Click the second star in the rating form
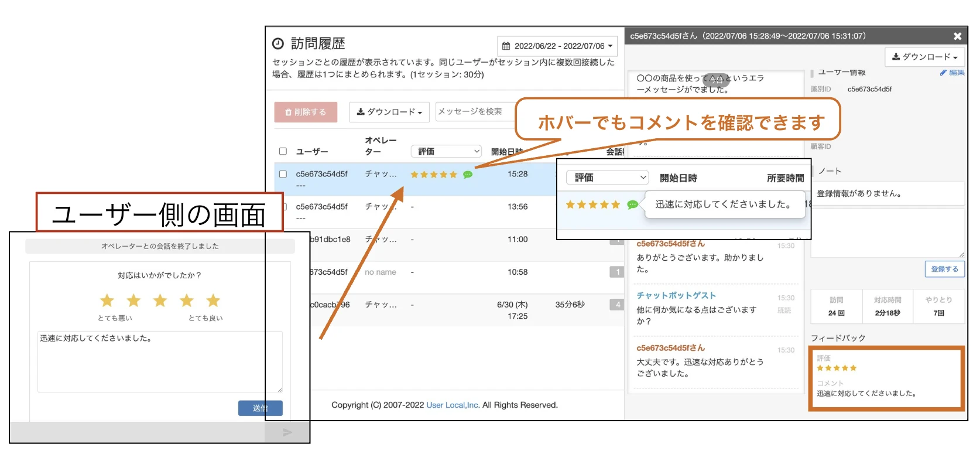This screenshot has height=464, width=980. 133,301
